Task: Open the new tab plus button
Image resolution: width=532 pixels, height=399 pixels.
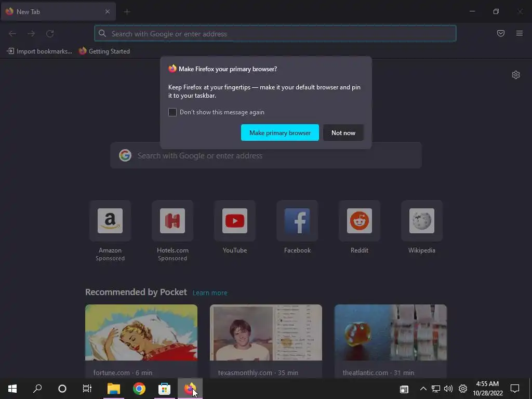Action: 127,12
